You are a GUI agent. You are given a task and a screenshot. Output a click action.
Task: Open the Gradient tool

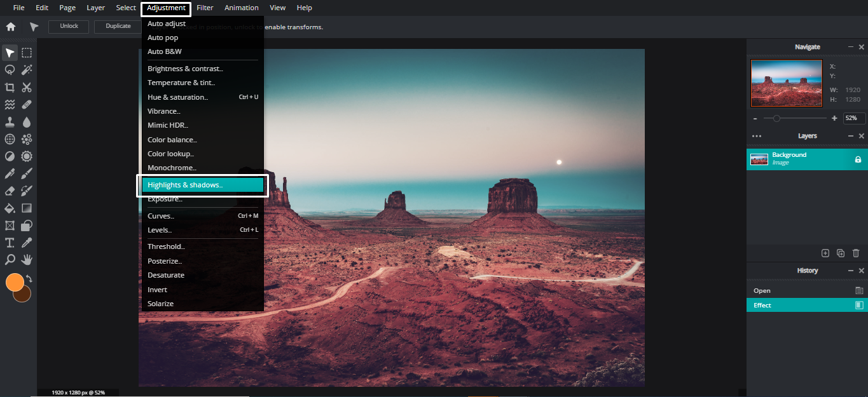point(26,208)
